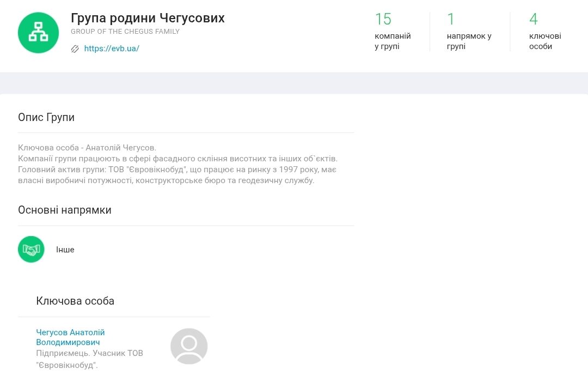This screenshot has width=588, height=387.
Task: Select the 'ключові особи' stat label
Action: [x=545, y=41]
